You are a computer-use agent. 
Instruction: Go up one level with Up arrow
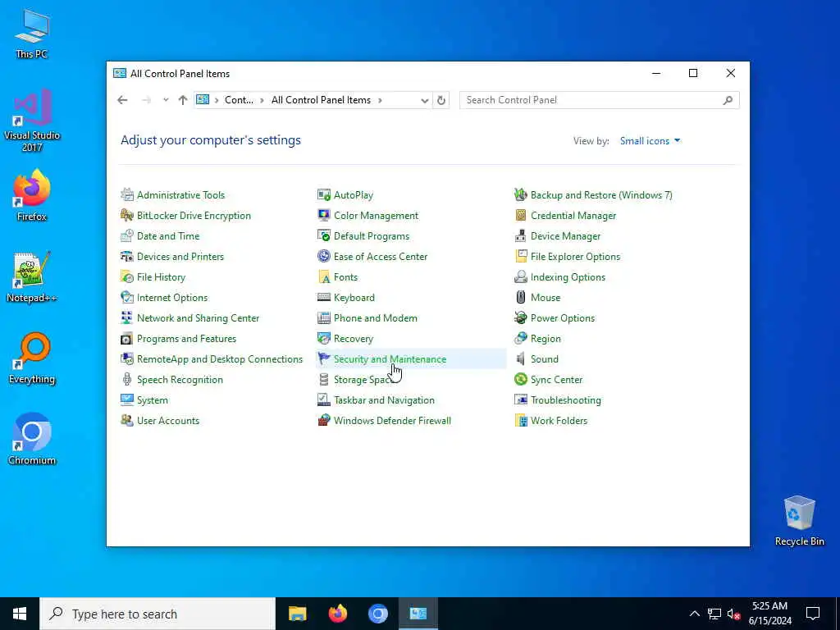tap(183, 99)
